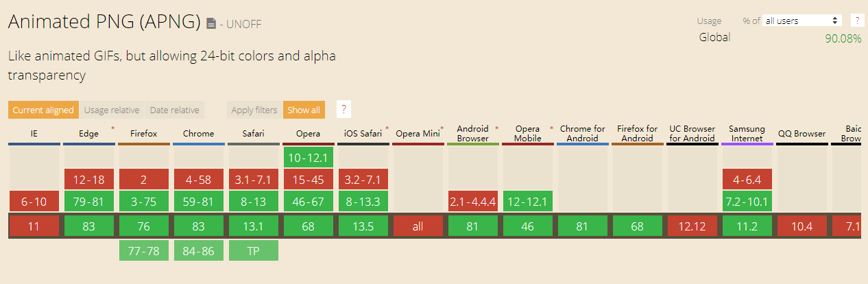Screen dimensions: 868x284
Task: Click the unofficial spec document icon
Action: [x=211, y=24]
